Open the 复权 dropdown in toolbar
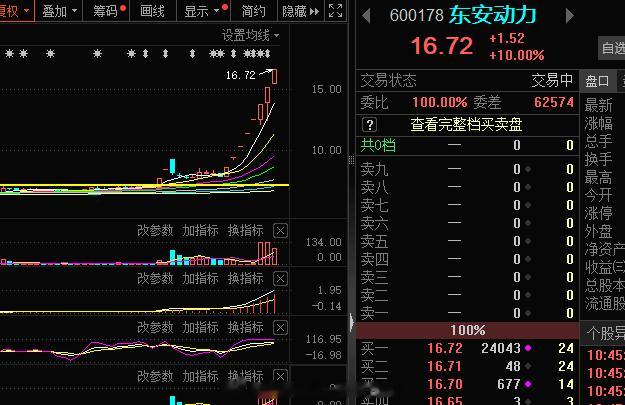This screenshot has height=405, width=625. tap(15, 11)
